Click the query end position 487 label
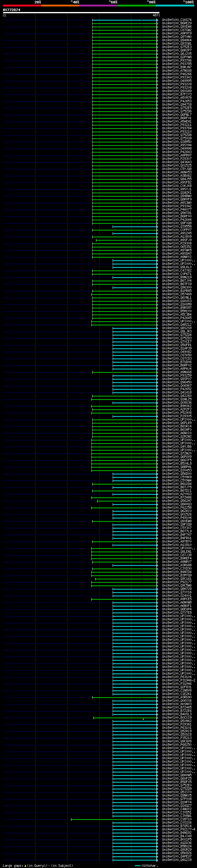The width and height of the screenshot is (197, 868). 155,15
